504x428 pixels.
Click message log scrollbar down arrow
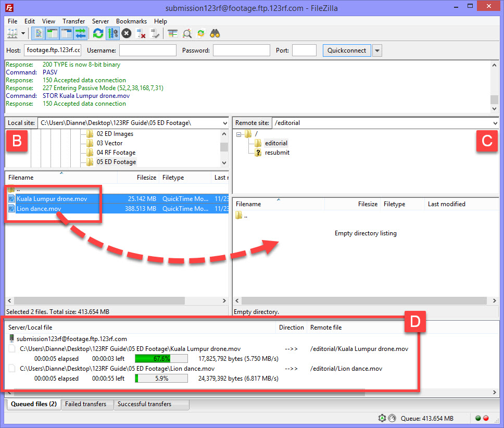(x=494, y=109)
